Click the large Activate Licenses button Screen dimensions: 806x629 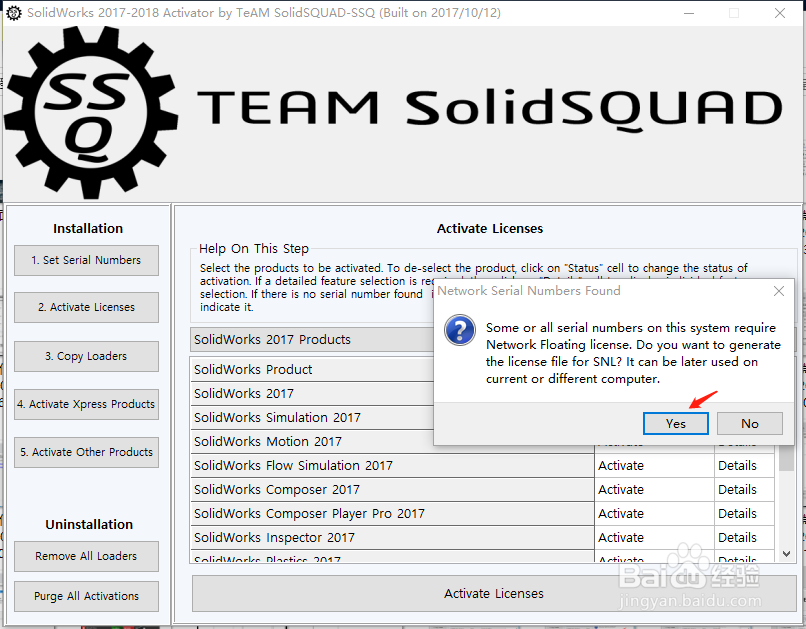tap(494, 594)
